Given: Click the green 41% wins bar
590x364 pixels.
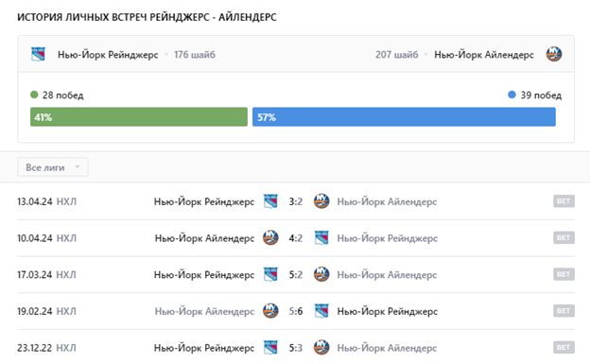Looking at the screenshot, I should pos(139,117).
